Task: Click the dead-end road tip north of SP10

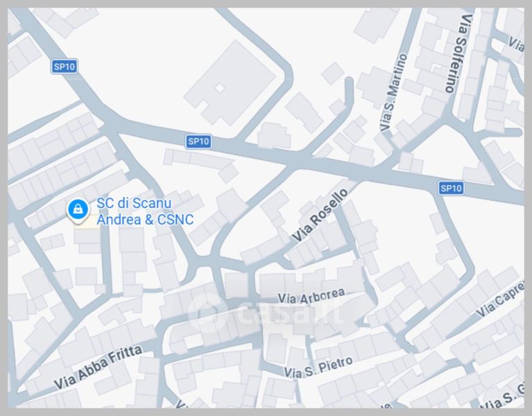Action: click(x=349, y=82)
